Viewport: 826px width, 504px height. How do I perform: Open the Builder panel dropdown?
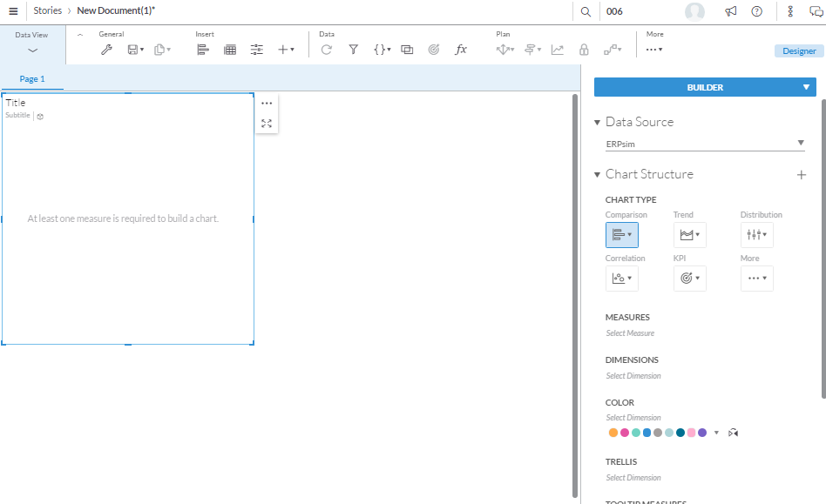806,87
